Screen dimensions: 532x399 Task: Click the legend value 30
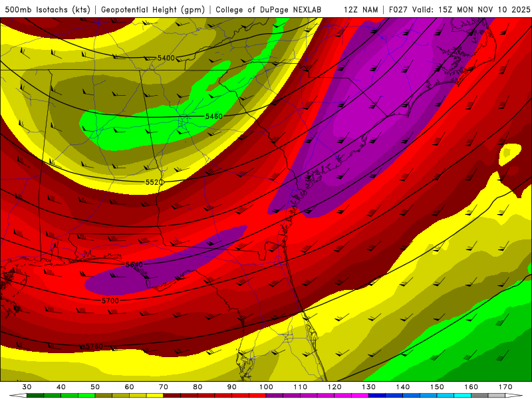point(27,387)
